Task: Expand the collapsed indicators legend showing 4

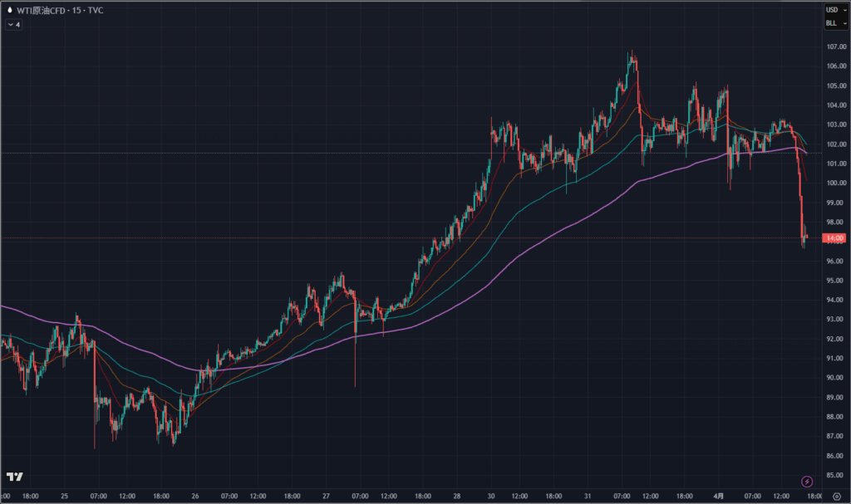Action: [13, 25]
